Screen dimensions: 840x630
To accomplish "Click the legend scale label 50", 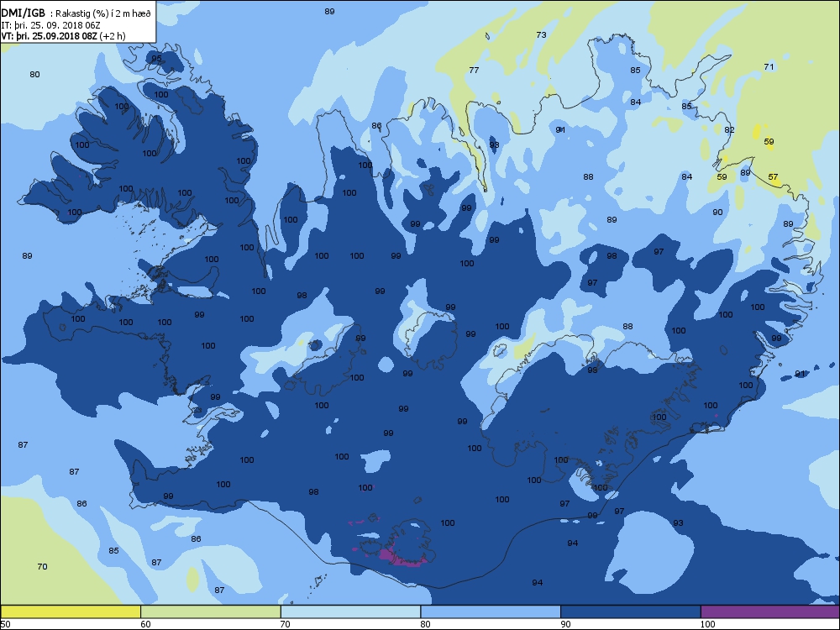I will [5, 624].
